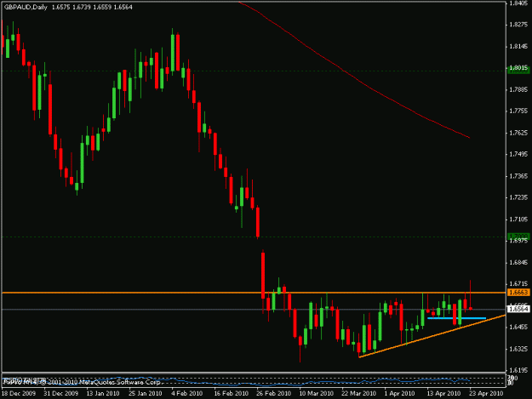Image resolution: width=532 pixels, height=399 pixels.
Task: Click the 23 Apr 2010 date label
Action: coord(486,394)
